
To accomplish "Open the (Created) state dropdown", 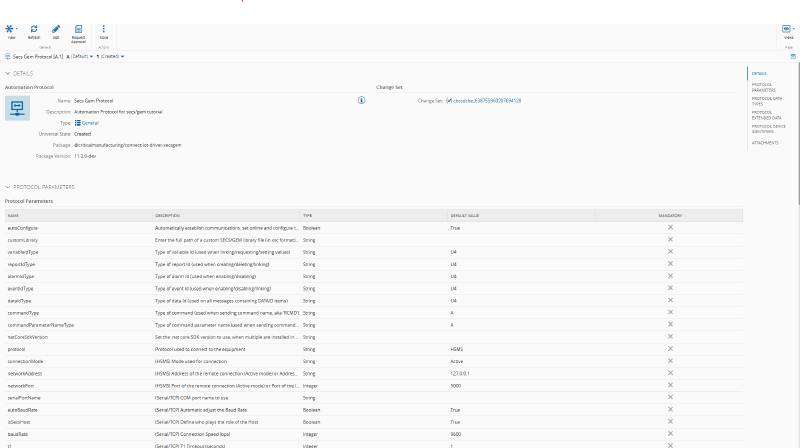I will click(110, 57).
